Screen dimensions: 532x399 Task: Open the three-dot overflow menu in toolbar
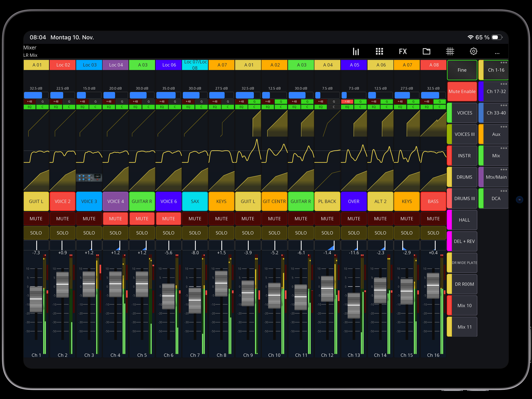point(497,53)
